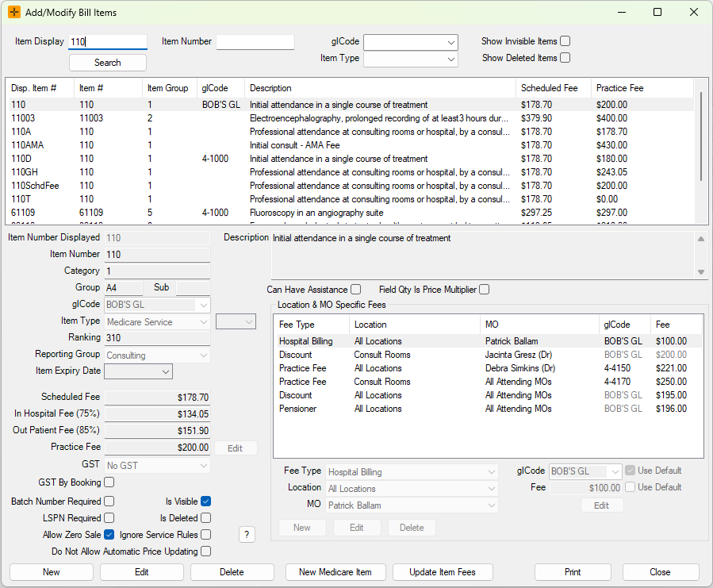Sort fees by Fee Type column header
This screenshot has height=588, width=713.
pyautogui.click(x=297, y=325)
